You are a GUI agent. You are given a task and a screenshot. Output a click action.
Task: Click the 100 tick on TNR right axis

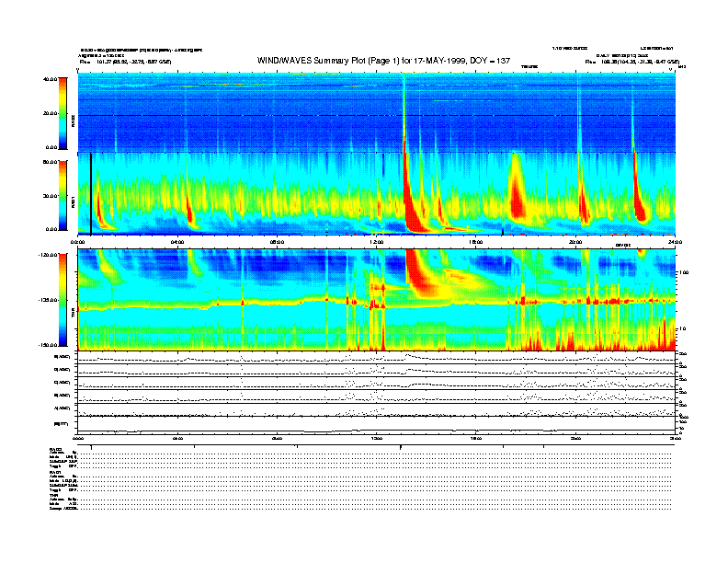pyautogui.click(x=684, y=272)
